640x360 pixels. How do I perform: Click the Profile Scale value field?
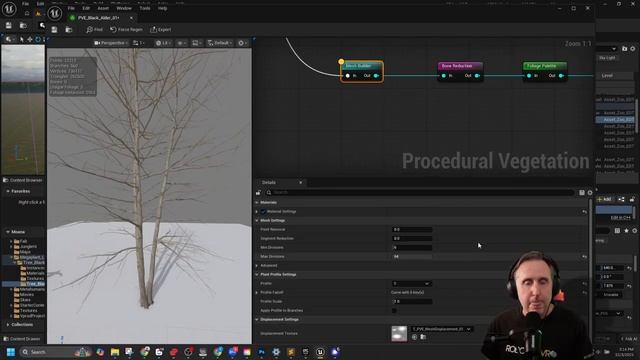[412, 301]
